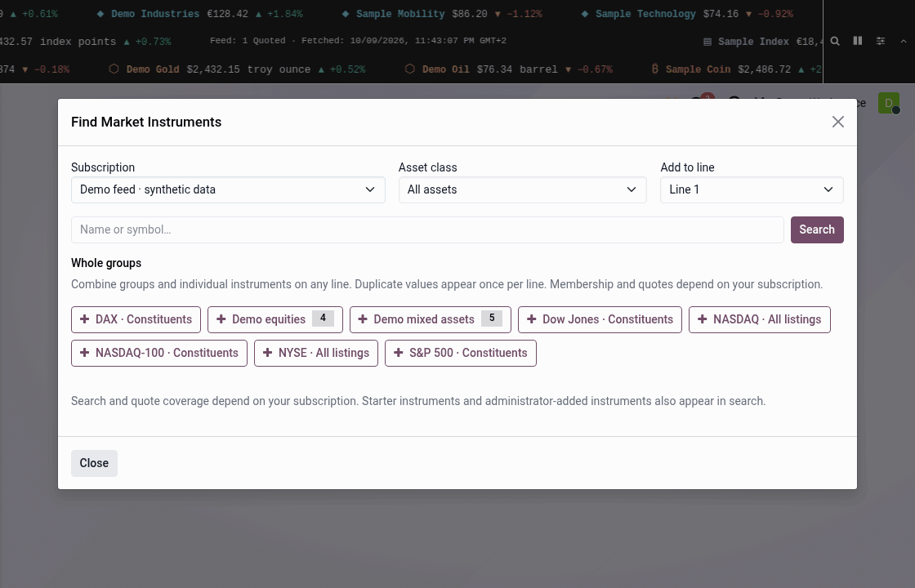Add the Demo equities group

pos(275,319)
